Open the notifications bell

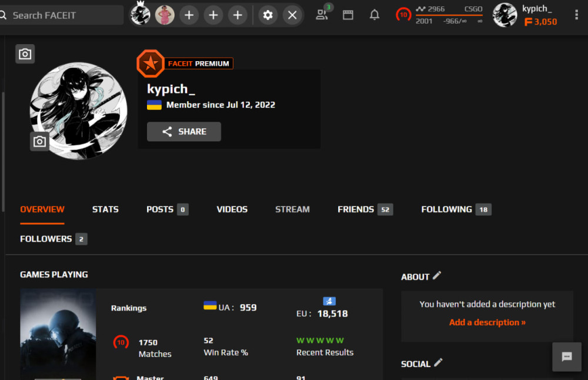(374, 15)
